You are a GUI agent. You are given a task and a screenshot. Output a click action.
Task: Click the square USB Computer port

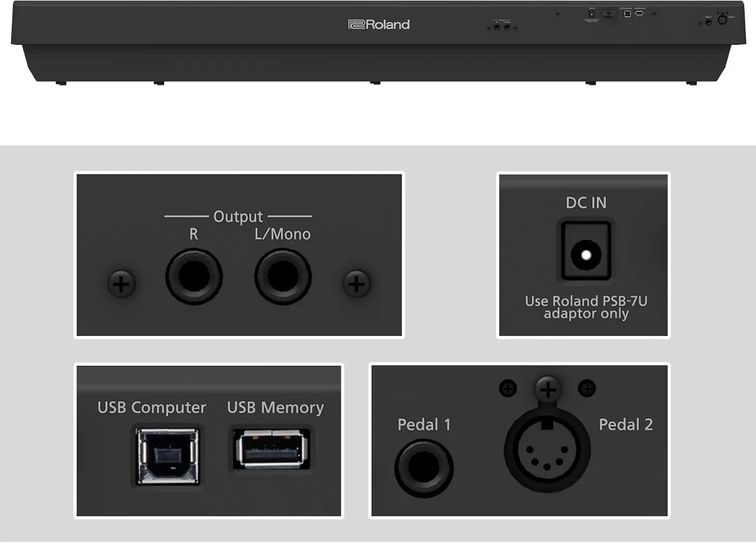click(x=168, y=456)
